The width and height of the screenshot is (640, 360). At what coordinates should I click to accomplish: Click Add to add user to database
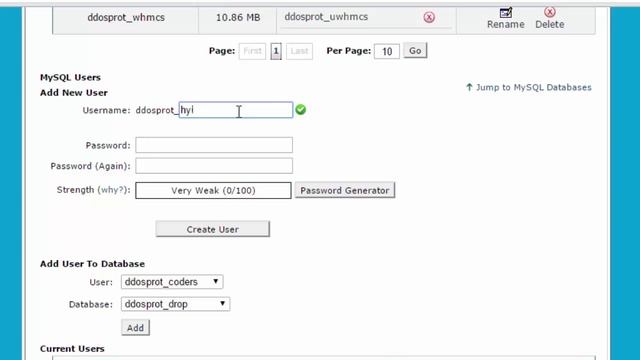click(x=136, y=328)
